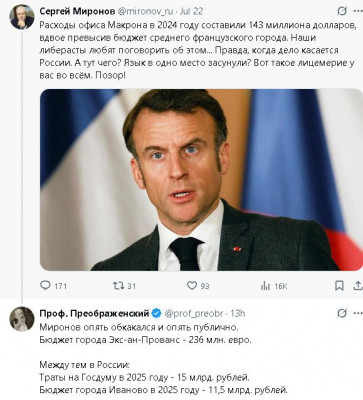
Task: Click the blue verified badge
Action: [x=156, y=313]
